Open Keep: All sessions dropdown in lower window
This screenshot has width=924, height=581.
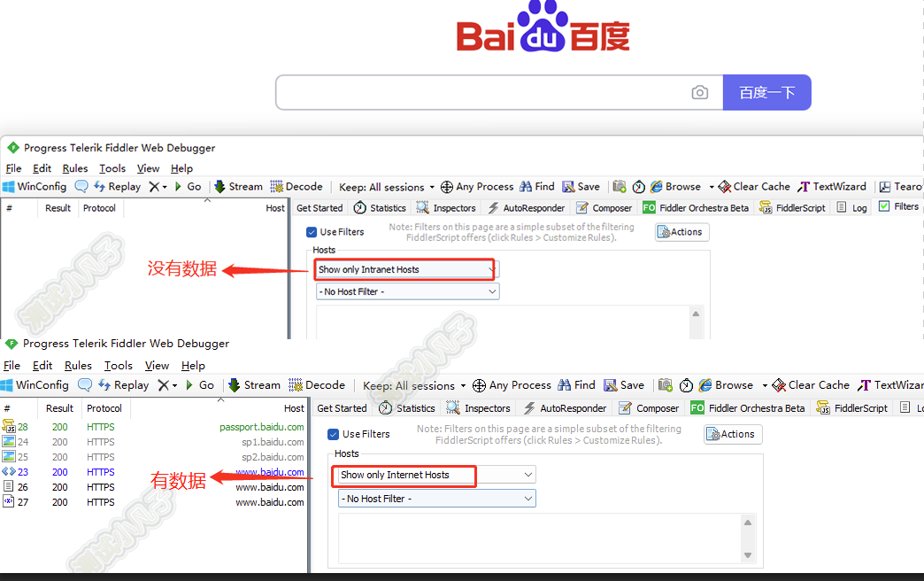(x=414, y=386)
